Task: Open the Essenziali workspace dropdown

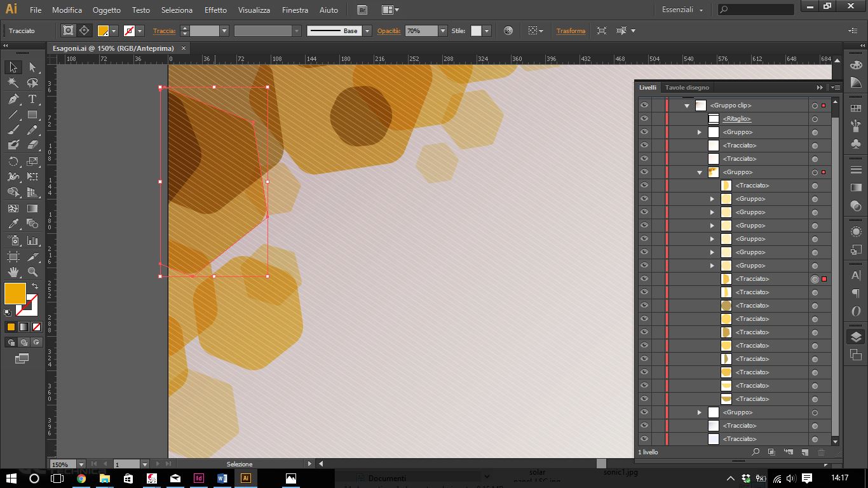Action: tap(682, 10)
